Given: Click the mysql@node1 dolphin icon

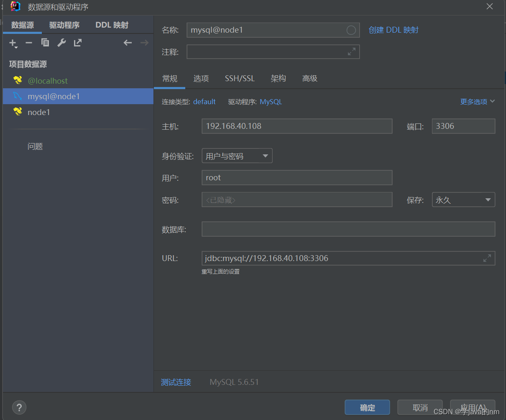Looking at the screenshot, I should (18, 96).
